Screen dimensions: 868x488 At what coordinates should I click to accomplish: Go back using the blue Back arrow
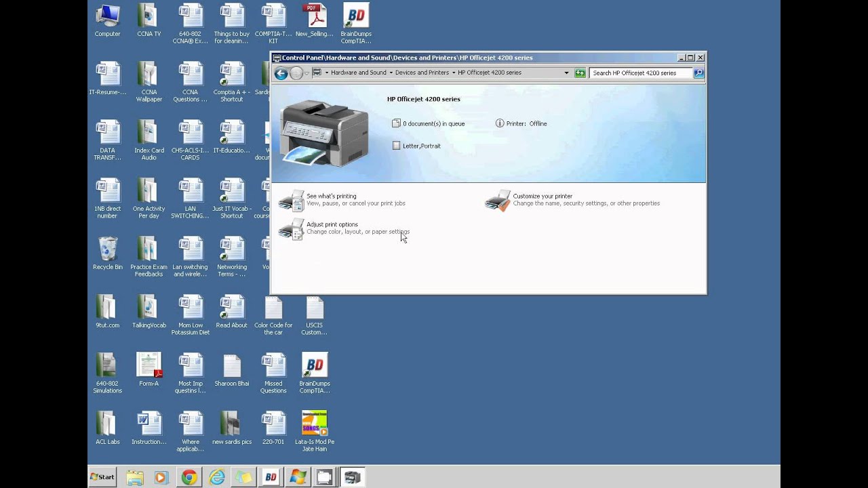[x=281, y=73]
